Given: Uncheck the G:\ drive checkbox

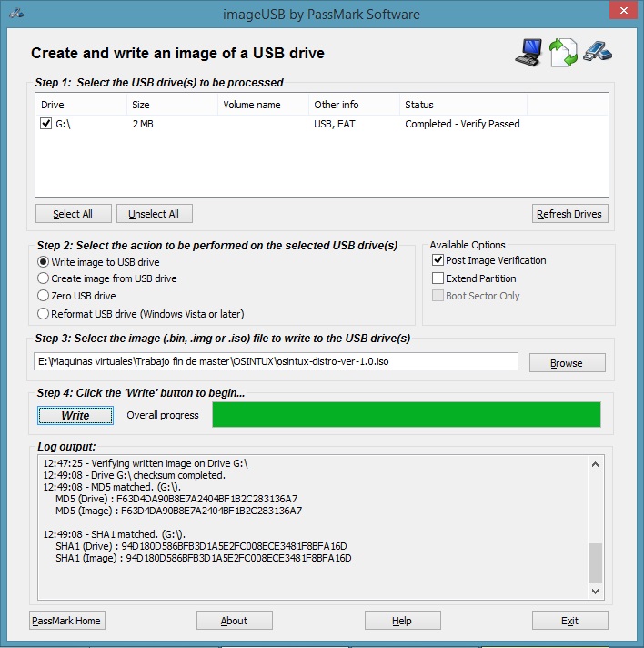Looking at the screenshot, I should click(x=46, y=124).
